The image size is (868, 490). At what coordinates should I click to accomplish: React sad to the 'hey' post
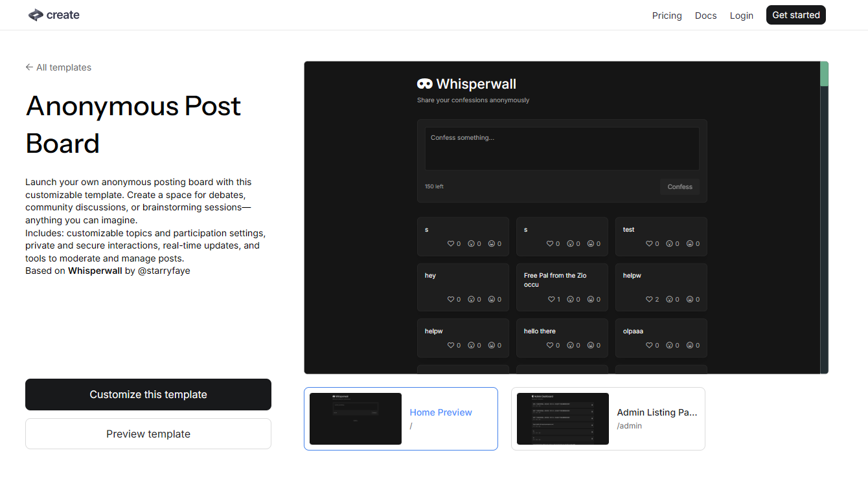tap(472, 300)
